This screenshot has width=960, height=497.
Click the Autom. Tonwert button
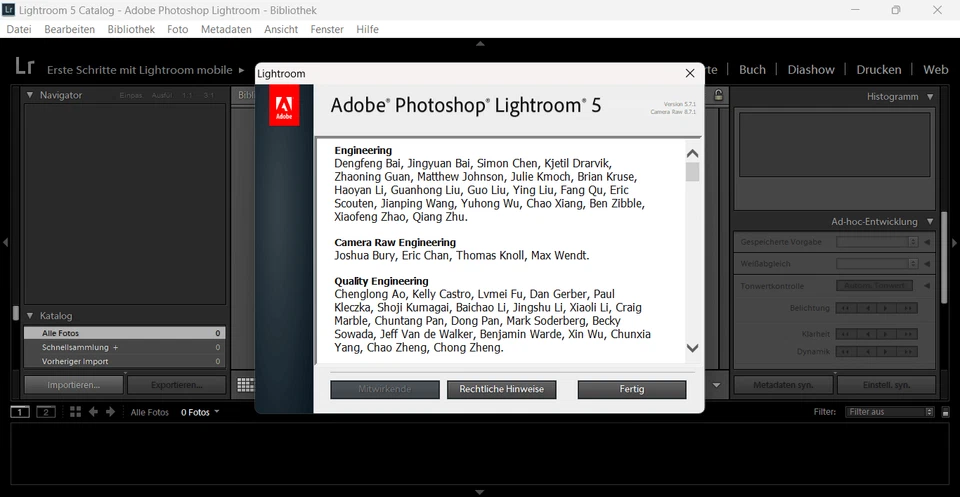point(874,286)
